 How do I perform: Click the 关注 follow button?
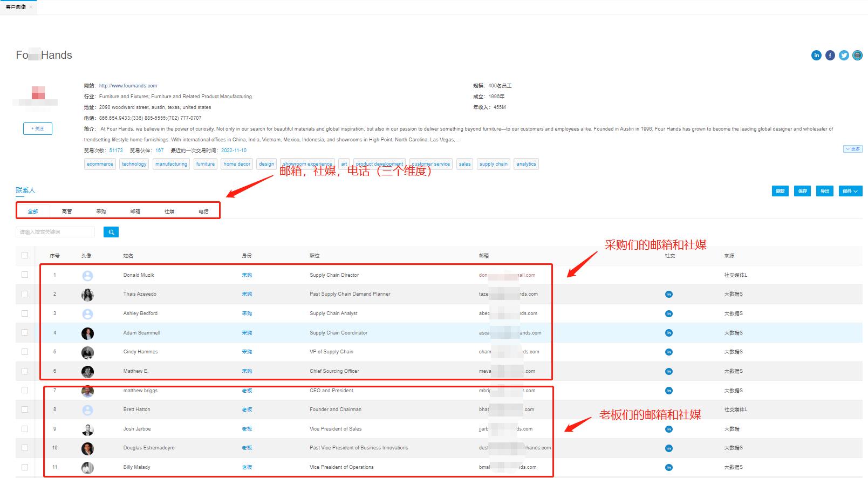(x=38, y=128)
